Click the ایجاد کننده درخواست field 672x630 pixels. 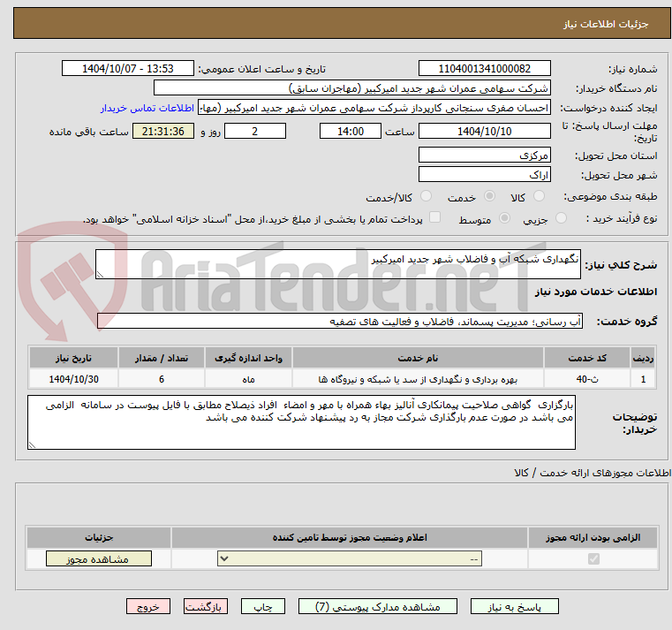(374, 108)
